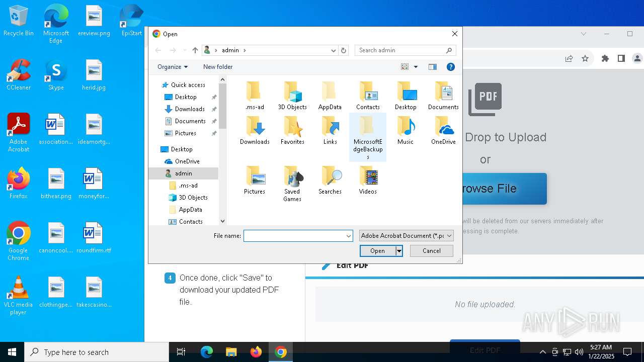Select the Links folder
The width and height of the screenshot is (644, 362).
[330, 130]
